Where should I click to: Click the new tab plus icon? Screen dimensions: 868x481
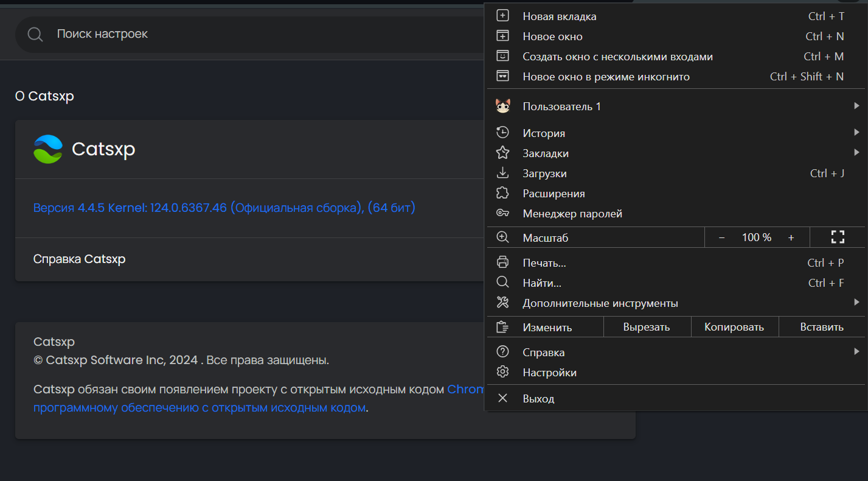(x=502, y=16)
